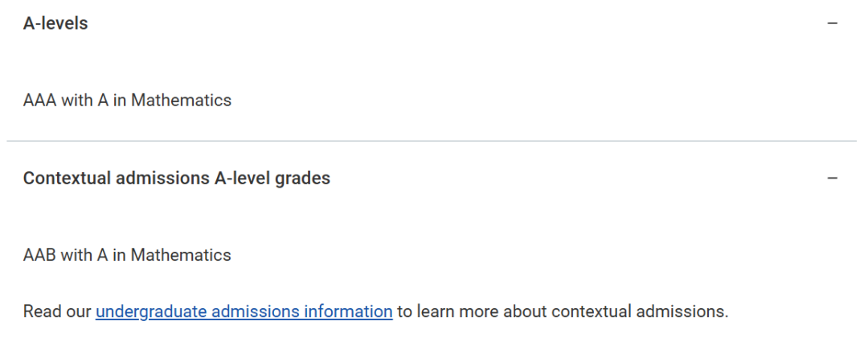
Task: Click the AAB with A in Mathematics text
Action: [127, 255]
